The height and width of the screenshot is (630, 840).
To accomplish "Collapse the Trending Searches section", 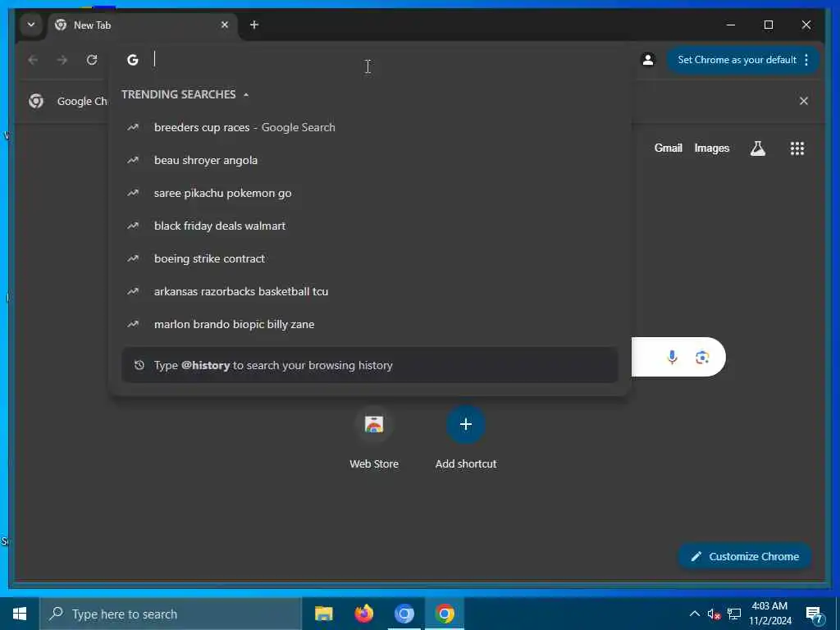I will tap(246, 95).
